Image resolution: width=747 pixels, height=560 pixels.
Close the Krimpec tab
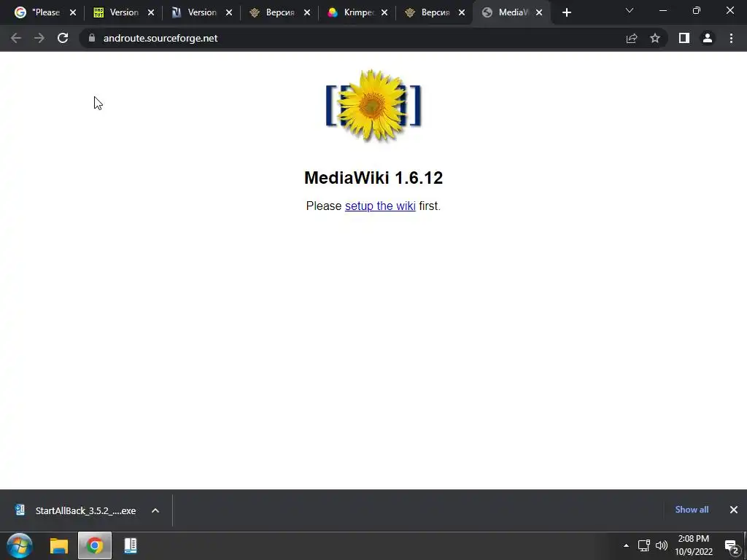[x=384, y=13]
